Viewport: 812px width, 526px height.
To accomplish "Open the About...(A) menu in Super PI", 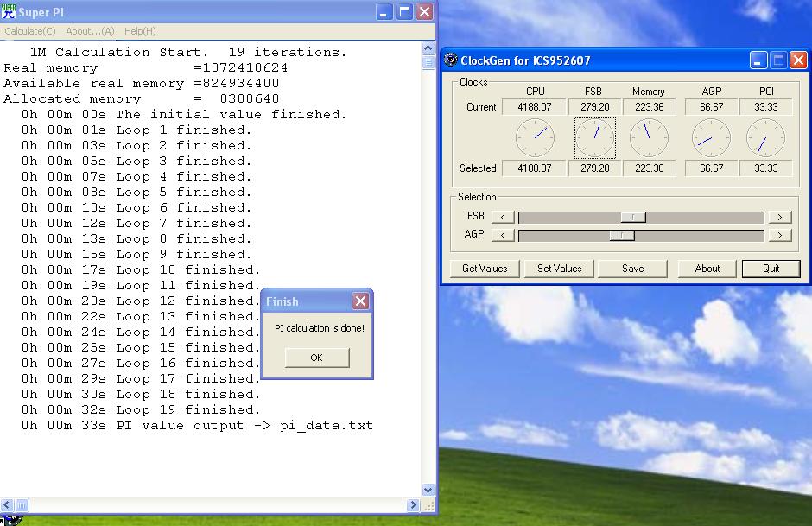I will click(90, 31).
